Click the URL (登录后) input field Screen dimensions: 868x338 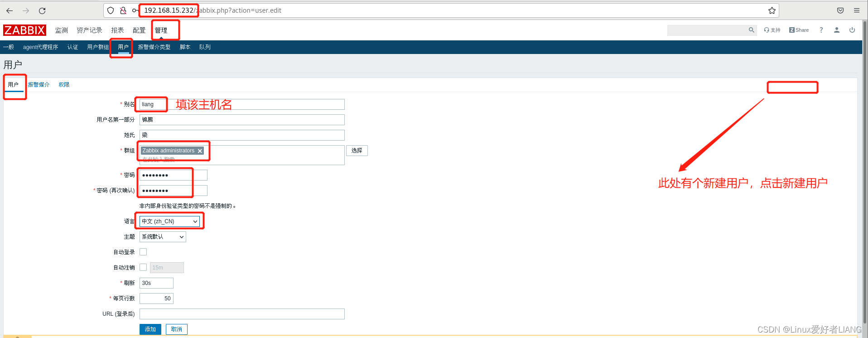coord(242,314)
